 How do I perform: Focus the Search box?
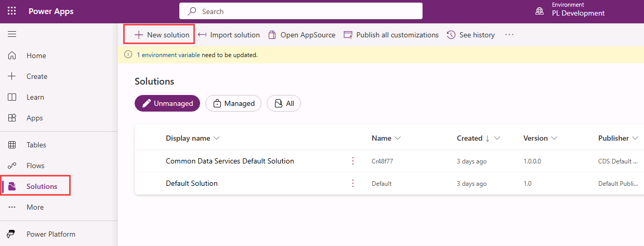[x=301, y=11]
